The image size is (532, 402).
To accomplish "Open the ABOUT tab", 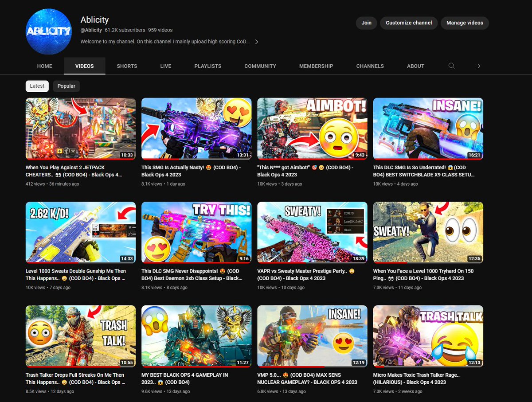I will (416, 66).
